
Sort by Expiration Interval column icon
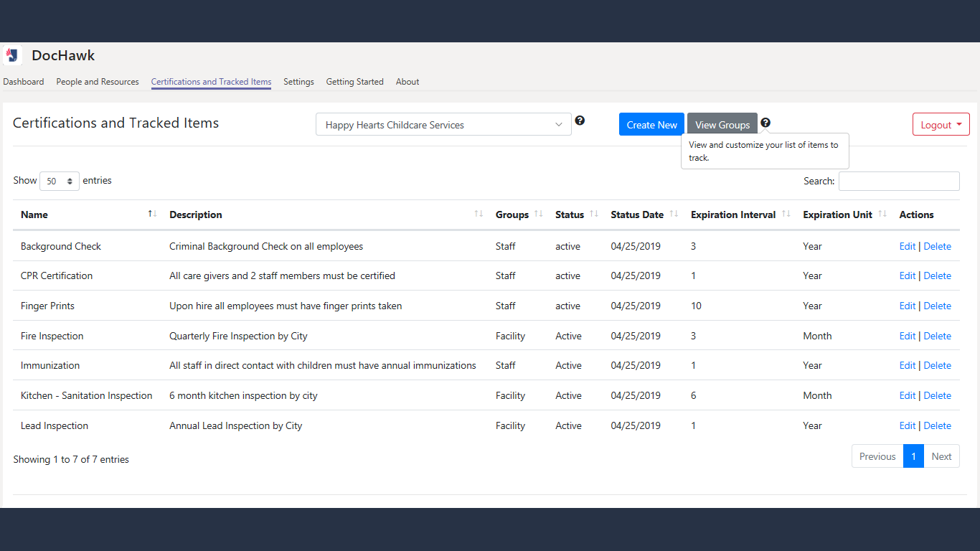click(786, 214)
